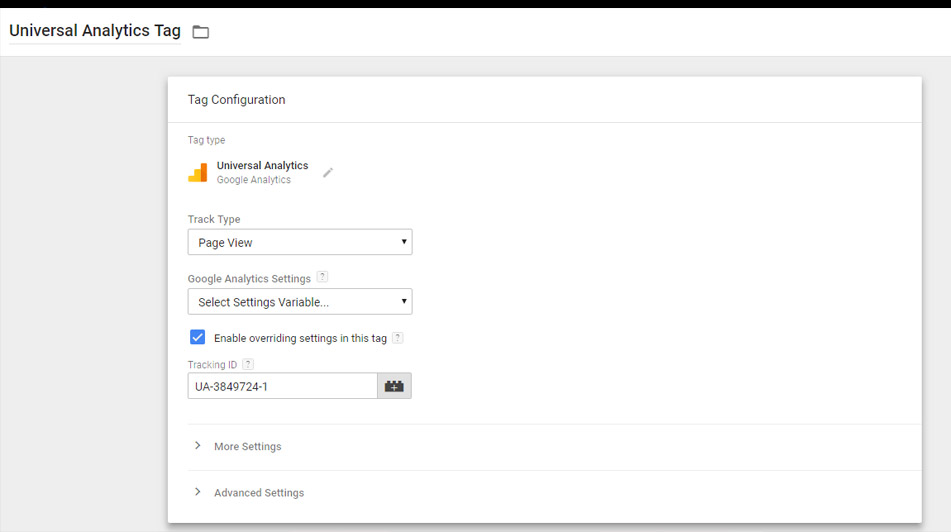Click the Track Type label
The image size is (951, 532).
pyautogui.click(x=213, y=219)
